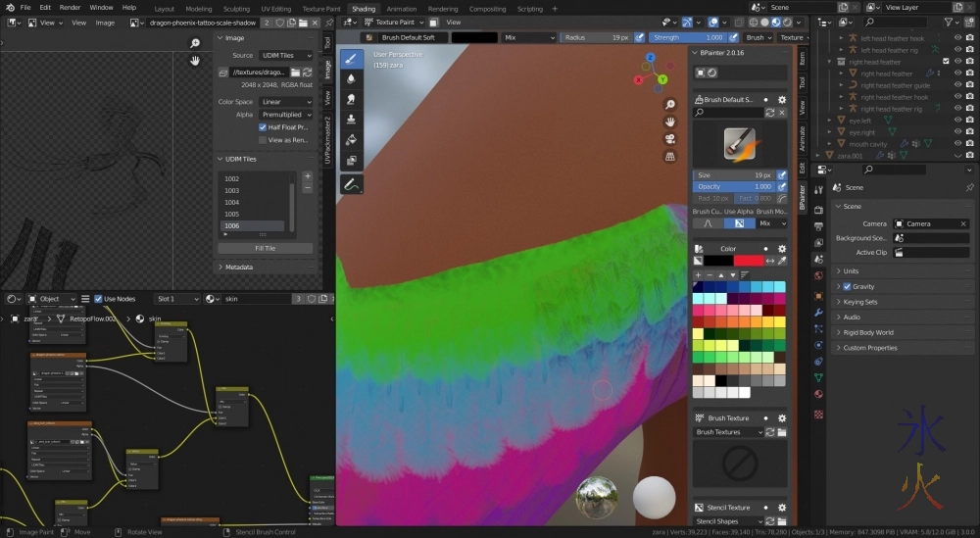The width and height of the screenshot is (980, 538).
Task: Uncheck the Gravity option in Scene properties
Action: click(x=848, y=287)
